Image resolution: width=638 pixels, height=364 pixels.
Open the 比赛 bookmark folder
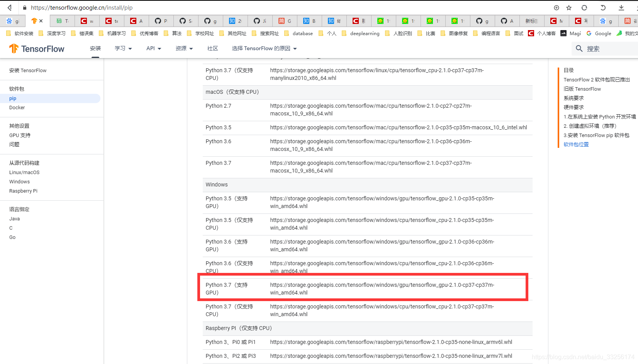pyautogui.click(x=426, y=34)
